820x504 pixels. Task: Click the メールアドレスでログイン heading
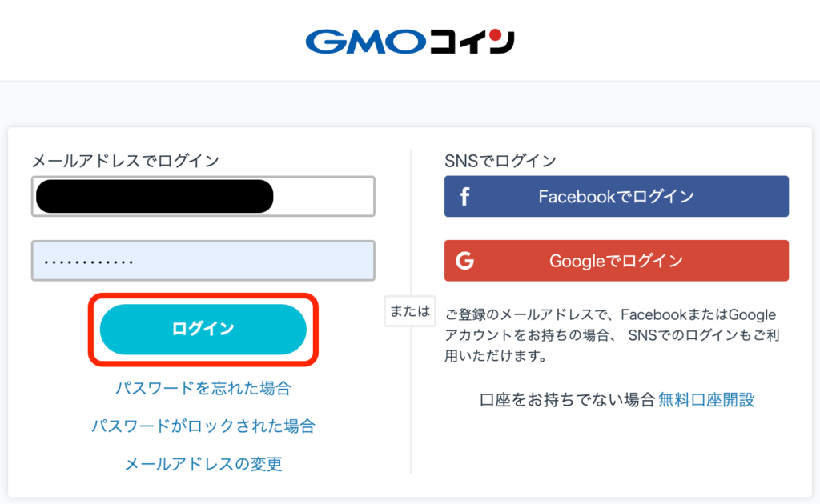coord(126,161)
